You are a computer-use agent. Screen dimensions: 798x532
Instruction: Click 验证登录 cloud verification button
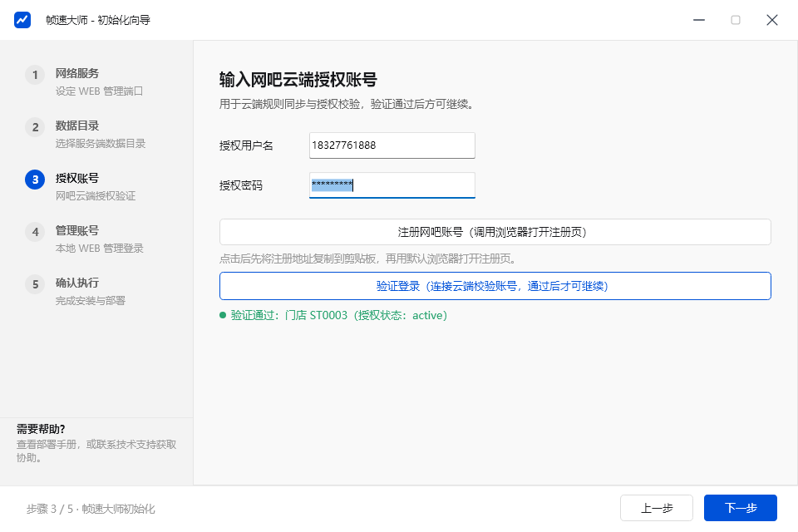[x=495, y=286]
